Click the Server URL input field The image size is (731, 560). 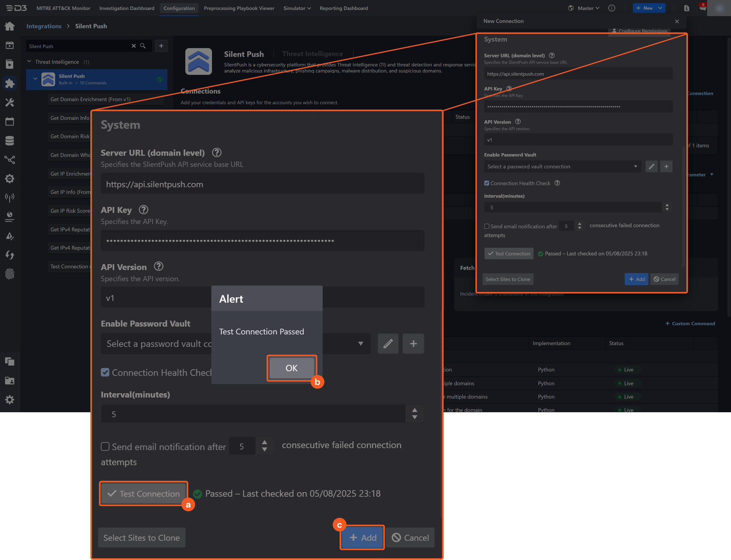click(x=262, y=184)
